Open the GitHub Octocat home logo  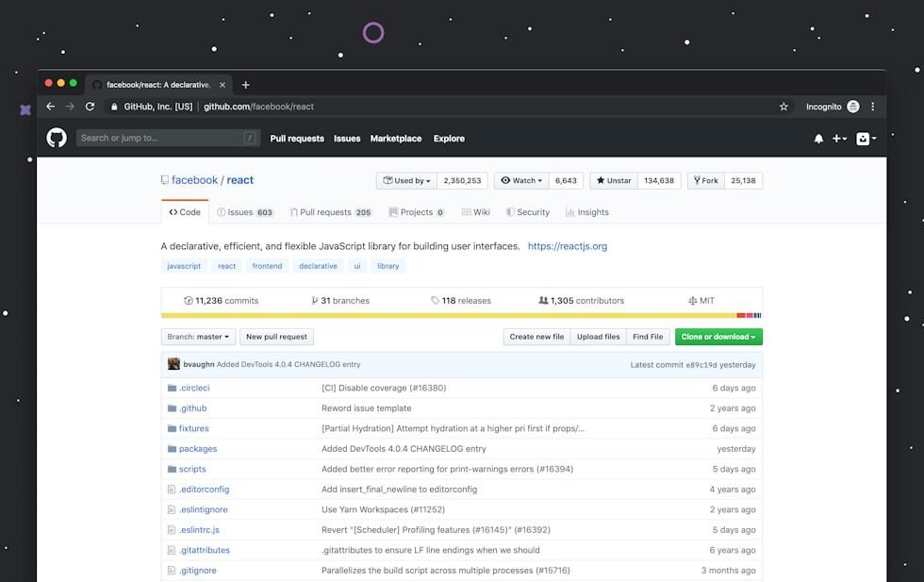(x=57, y=138)
